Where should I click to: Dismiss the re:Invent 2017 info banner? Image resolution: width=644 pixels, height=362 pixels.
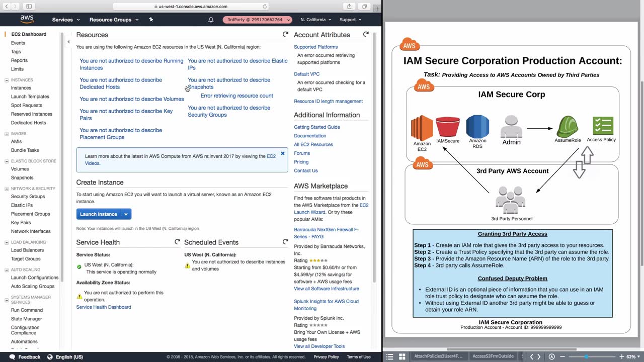click(283, 153)
